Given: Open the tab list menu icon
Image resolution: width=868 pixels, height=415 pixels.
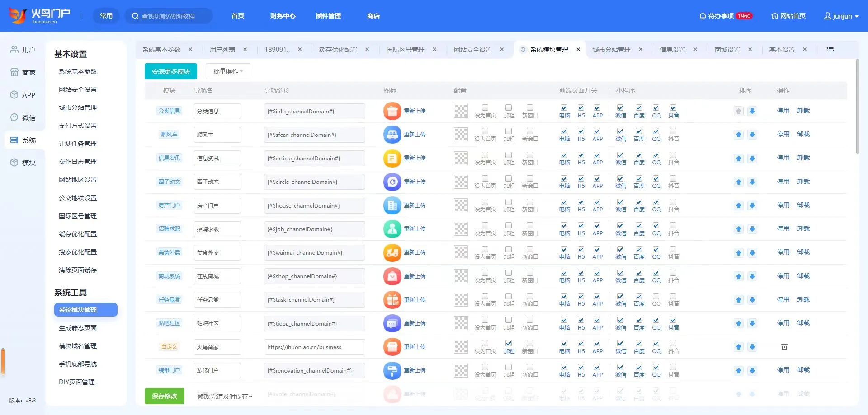Looking at the screenshot, I should tap(830, 49).
